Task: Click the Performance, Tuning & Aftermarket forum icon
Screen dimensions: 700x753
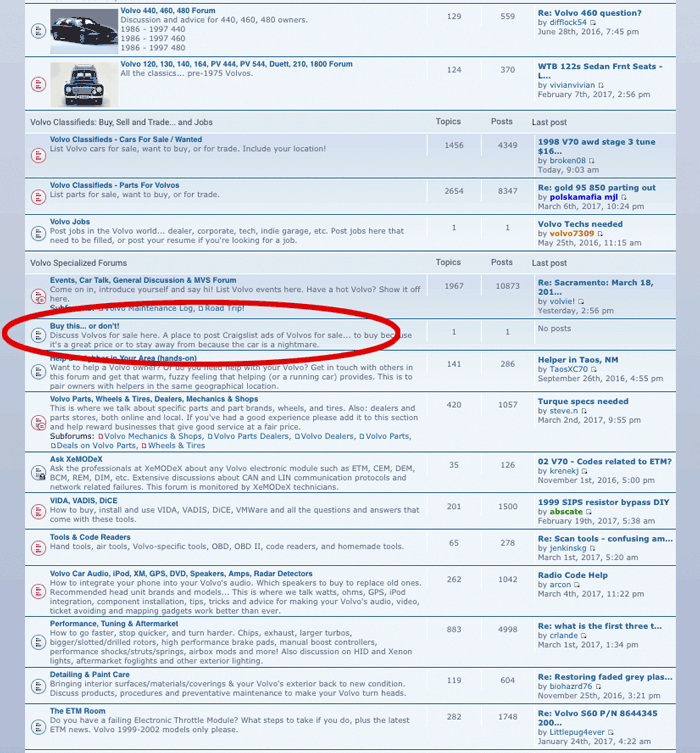Action: coord(38,642)
